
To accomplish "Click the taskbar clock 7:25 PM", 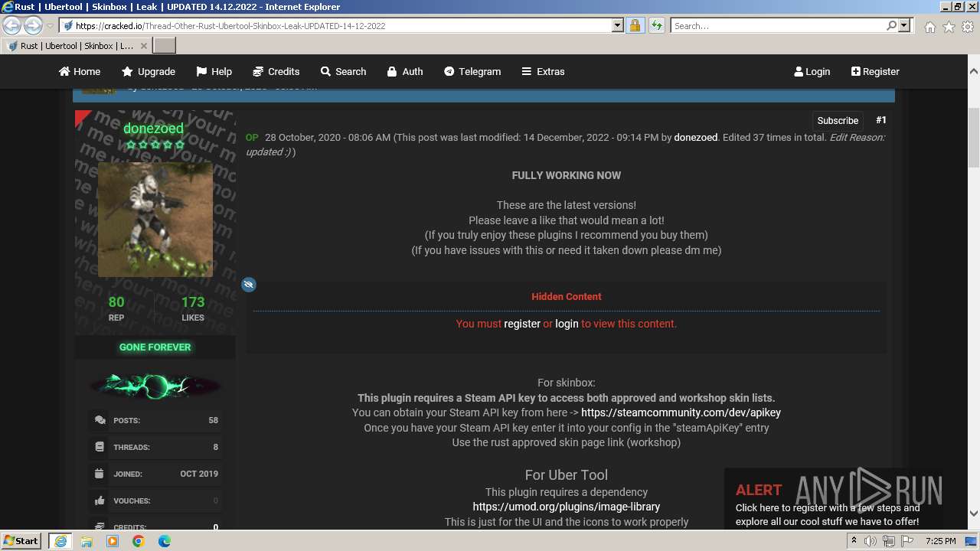I will [x=940, y=541].
